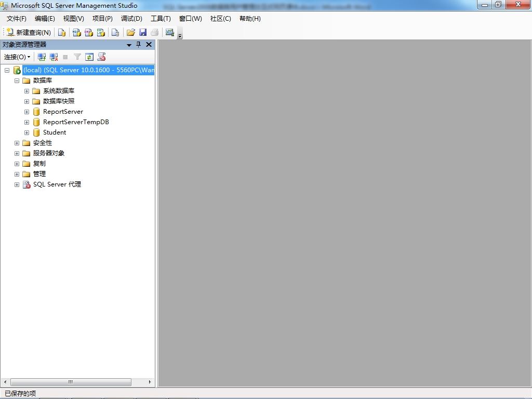Select the 服务器对象 tree item

point(48,153)
